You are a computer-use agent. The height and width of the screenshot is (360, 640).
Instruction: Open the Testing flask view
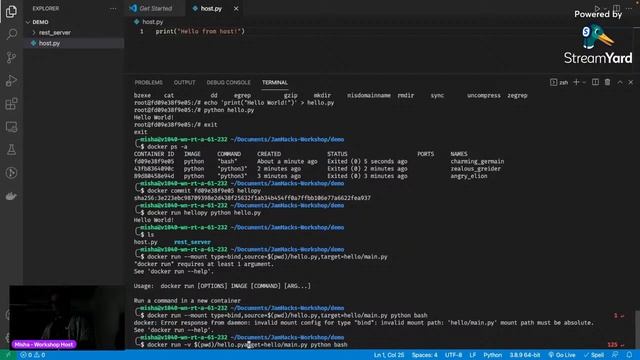[11, 150]
